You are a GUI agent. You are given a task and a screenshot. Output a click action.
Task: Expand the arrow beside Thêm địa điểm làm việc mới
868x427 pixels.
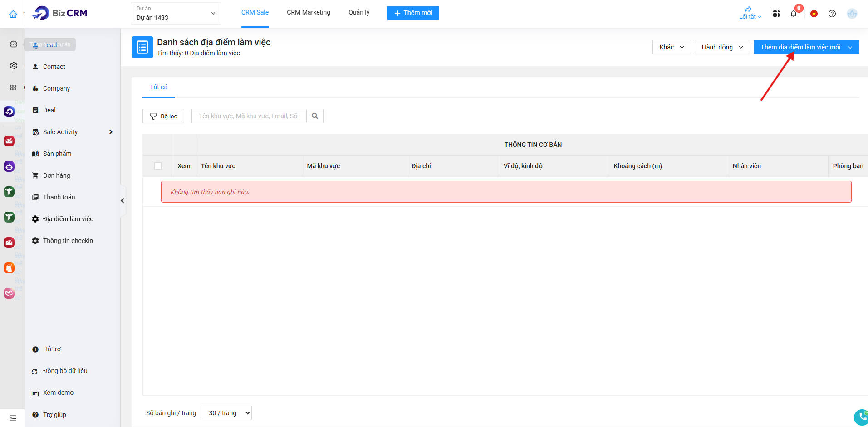coord(850,47)
